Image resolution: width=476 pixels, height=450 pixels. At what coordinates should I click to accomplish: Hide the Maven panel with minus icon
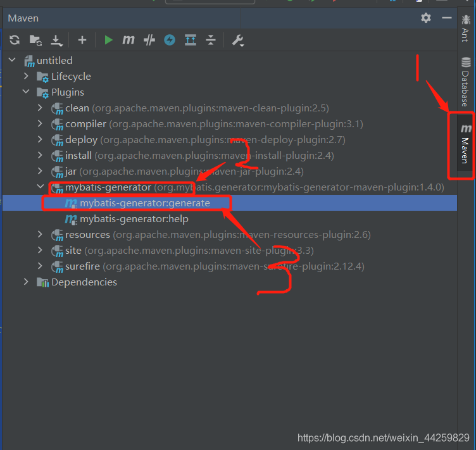pyautogui.click(x=446, y=18)
